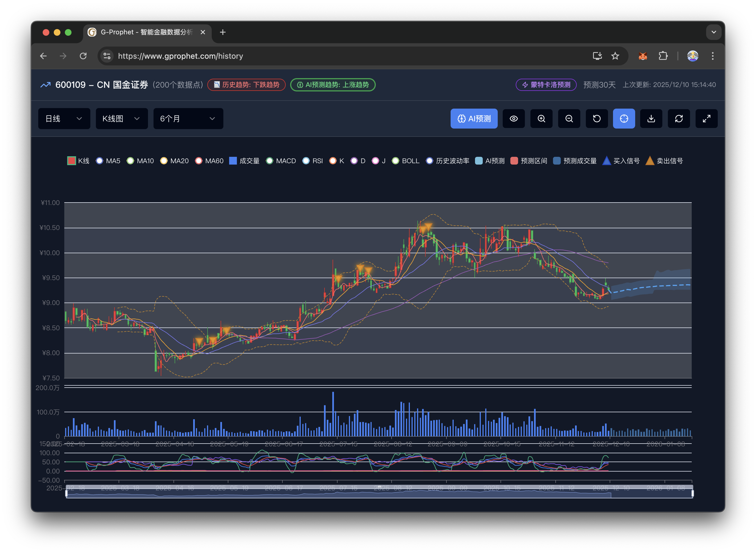The width and height of the screenshot is (756, 553).
Task: Click the reset view counterclockwise arrow
Action: click(x=597, y=119)
